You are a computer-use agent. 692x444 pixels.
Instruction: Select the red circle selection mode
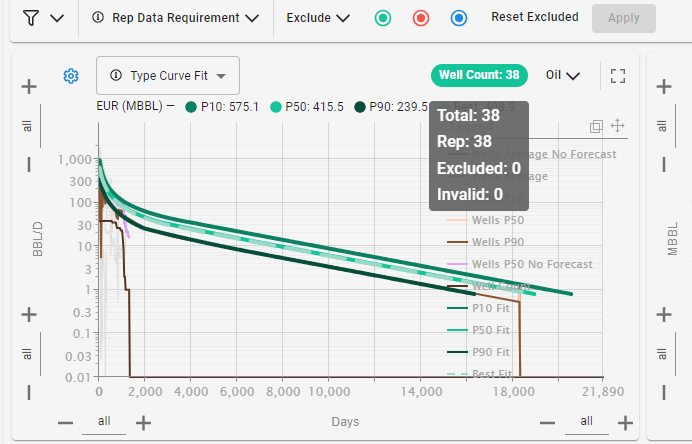pos(421,18)
